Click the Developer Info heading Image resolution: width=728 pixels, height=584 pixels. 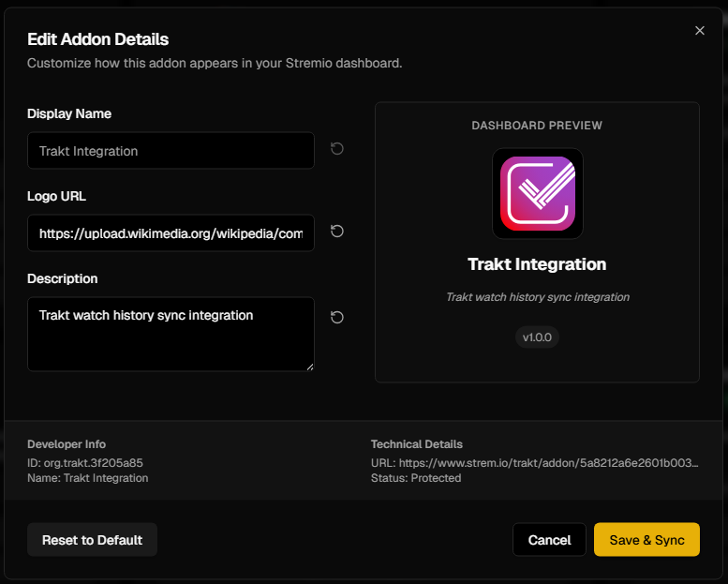[x=67, y=444]
